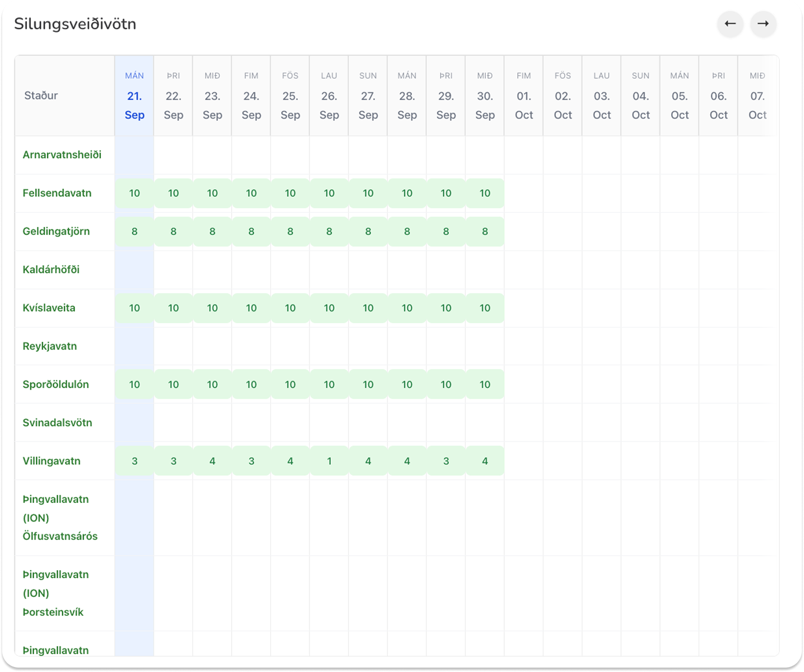
Task: Go to previous dates with left arrow
Action: click(730, 24)
